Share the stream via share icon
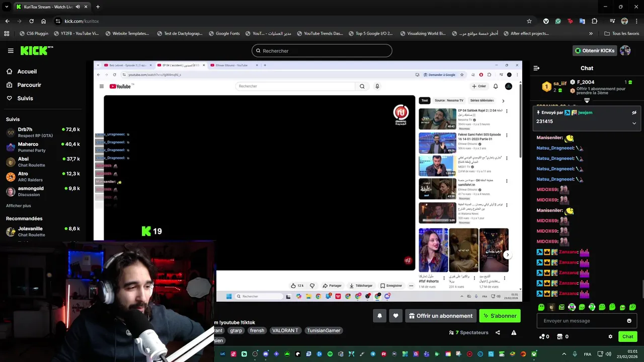This screenshot has width=644, height=362. pos(498,332)
